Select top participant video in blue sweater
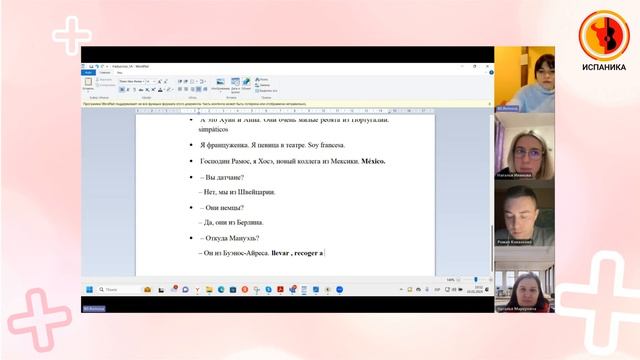This screenshot has width=640, height=360. (x=524, y=79)
